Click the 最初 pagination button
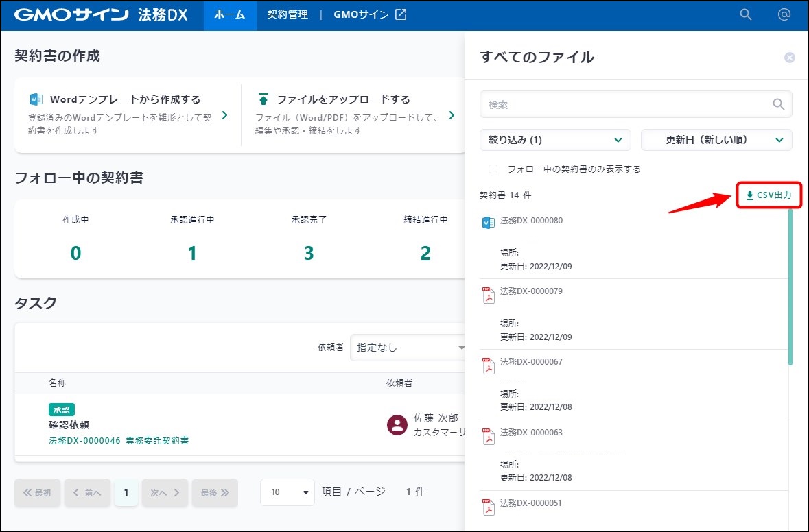The image size is (809, 532). 37,493
